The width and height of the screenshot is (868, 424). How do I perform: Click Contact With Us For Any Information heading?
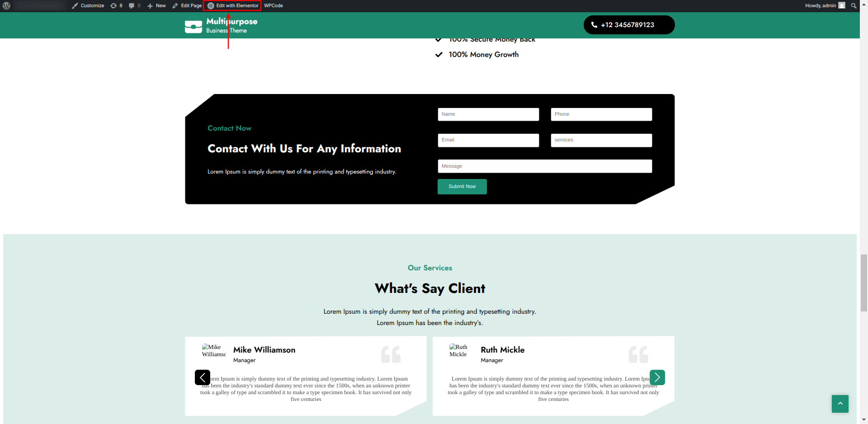304,149
